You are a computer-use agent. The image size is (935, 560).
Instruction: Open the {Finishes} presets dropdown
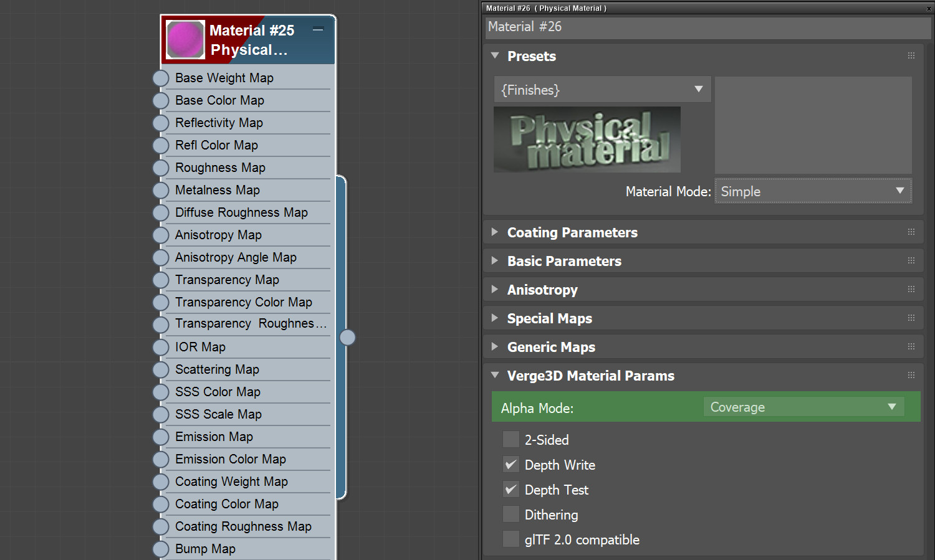(602, 90)
